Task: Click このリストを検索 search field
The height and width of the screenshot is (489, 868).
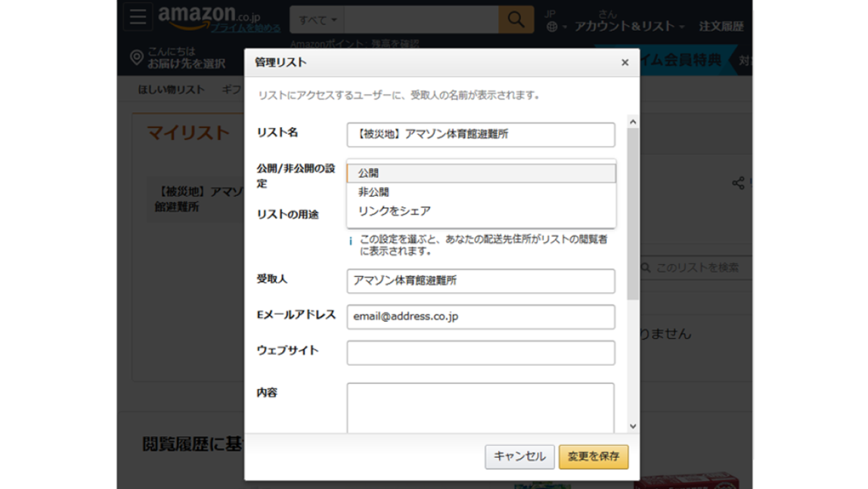Action: (x=696, y=268)
